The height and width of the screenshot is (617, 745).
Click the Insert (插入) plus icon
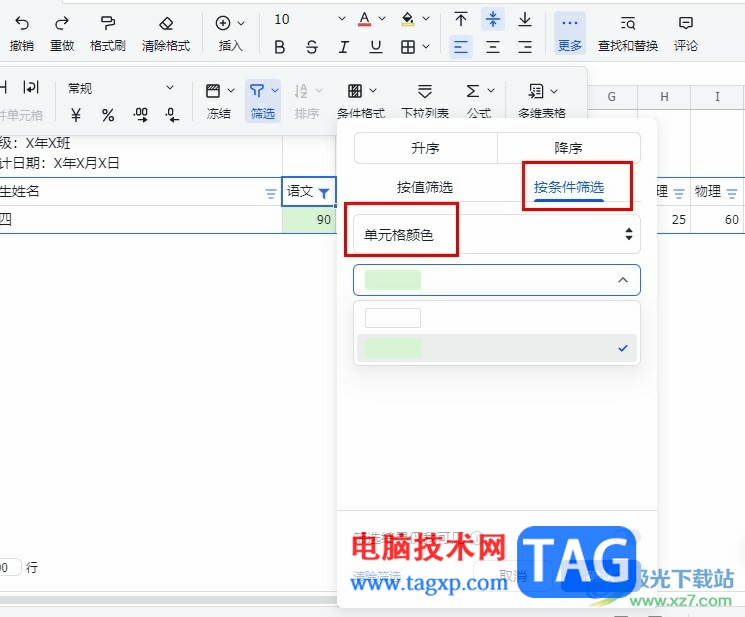223,23
